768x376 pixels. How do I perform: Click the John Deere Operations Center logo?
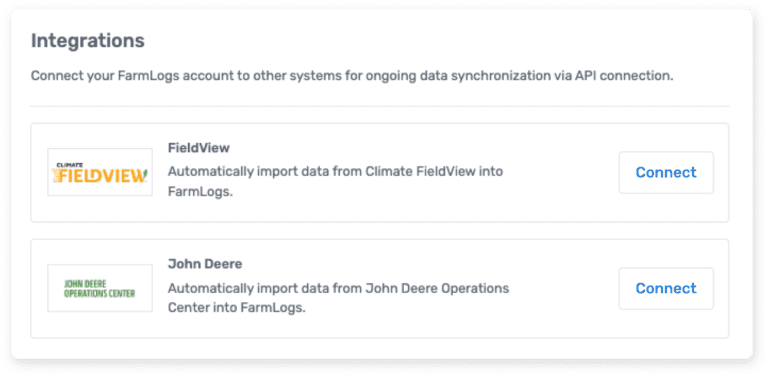point(100,288)
